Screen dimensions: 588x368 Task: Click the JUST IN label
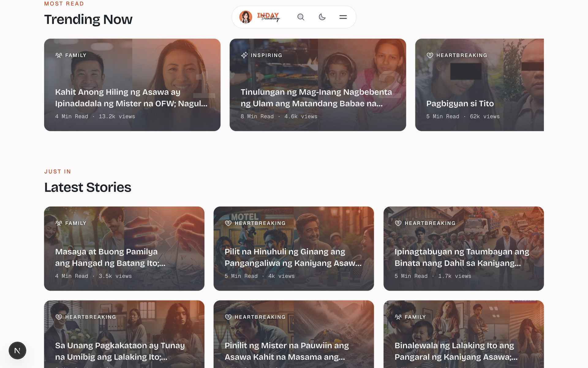[58, 171]
